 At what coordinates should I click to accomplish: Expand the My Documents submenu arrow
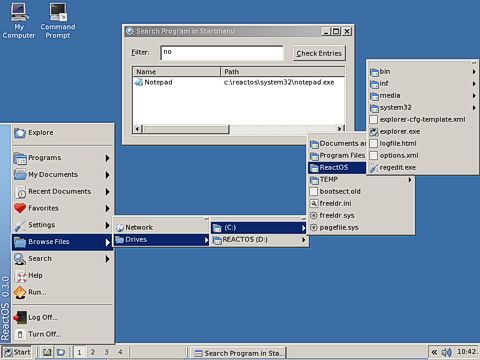tap(107, 175)
